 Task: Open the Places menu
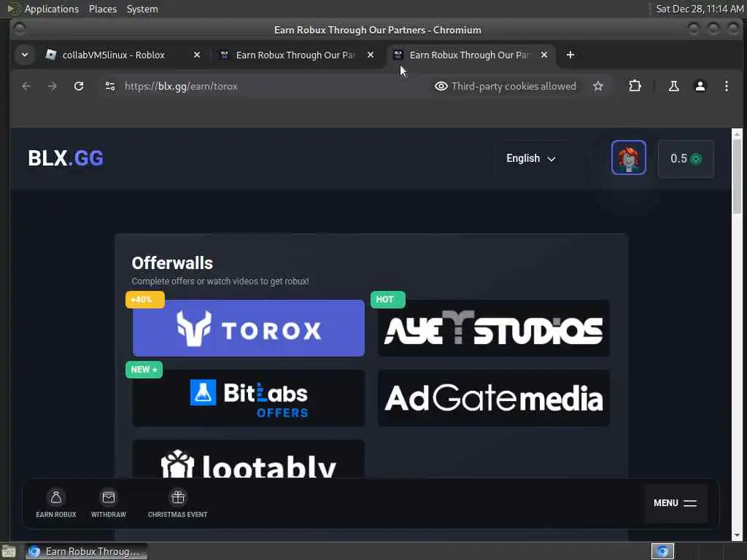[x=102, y=9]
